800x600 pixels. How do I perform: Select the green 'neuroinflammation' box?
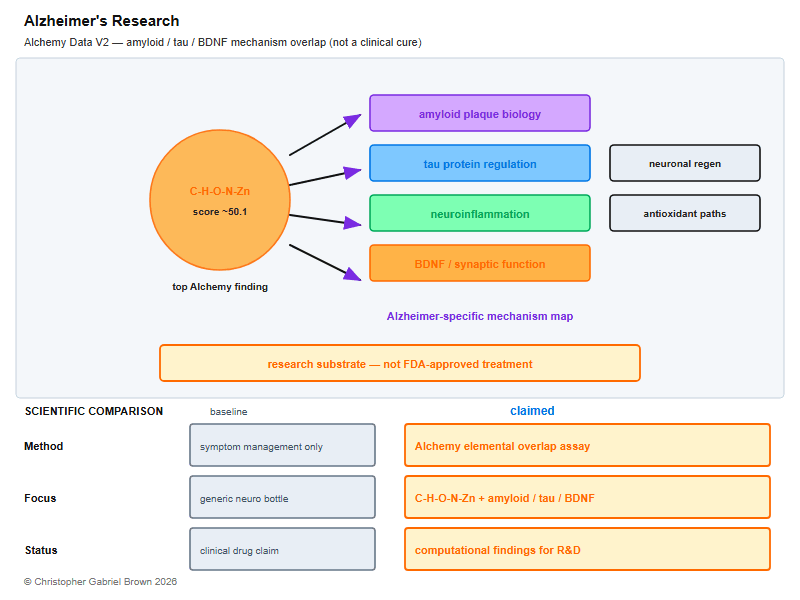tap(480, 213)
